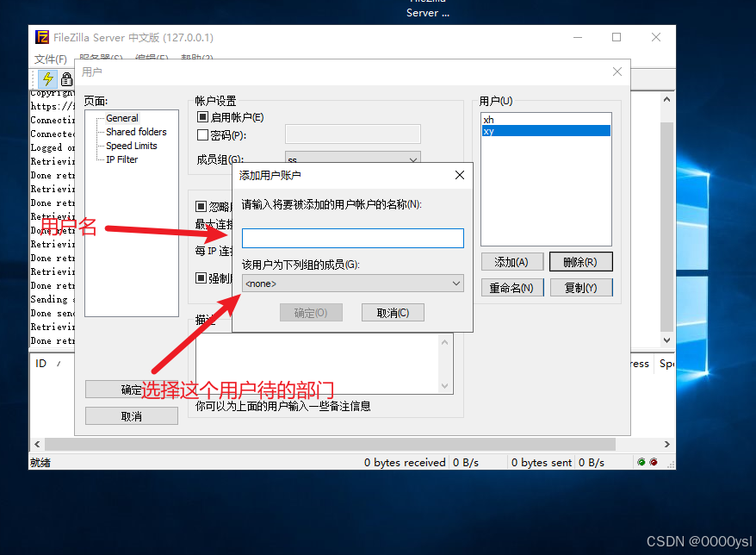
Task: Toggle the 忽略 checkbox in users dialog
Action: coord(201,207)
